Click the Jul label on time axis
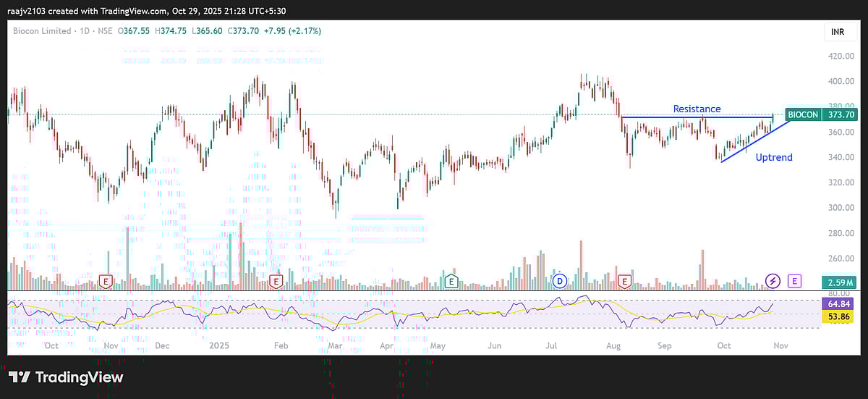 coord(551,346)
